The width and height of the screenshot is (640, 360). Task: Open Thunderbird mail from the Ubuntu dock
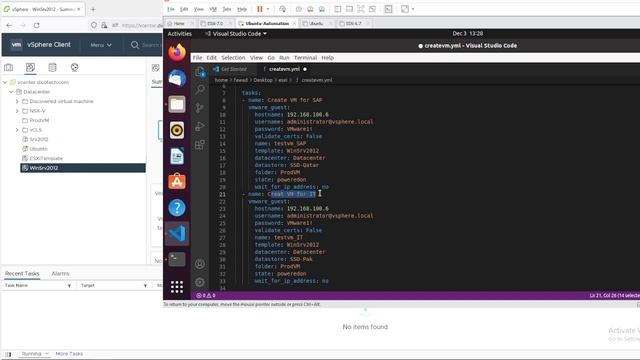point(177,78)
